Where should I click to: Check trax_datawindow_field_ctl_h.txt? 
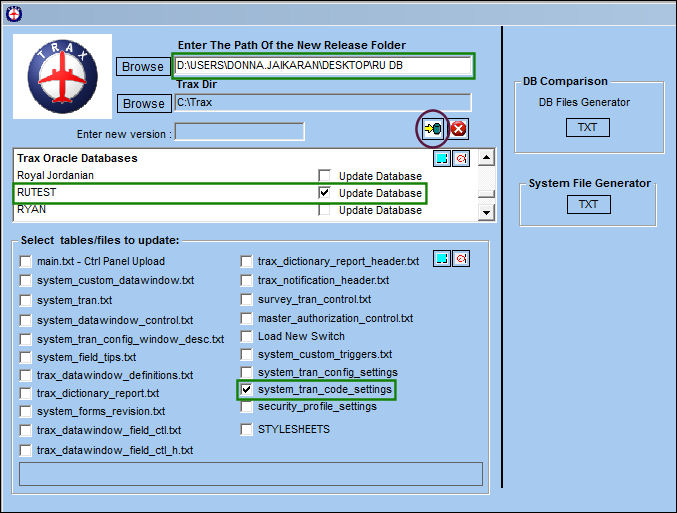pyautogui.click(x=25, y=450)
